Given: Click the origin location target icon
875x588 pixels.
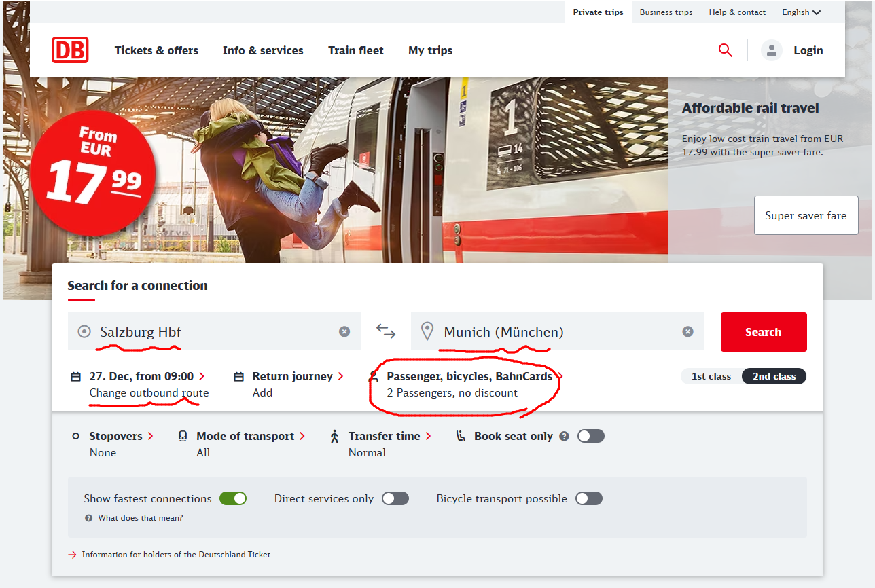Looking at the screenshot, I should 84,331.
